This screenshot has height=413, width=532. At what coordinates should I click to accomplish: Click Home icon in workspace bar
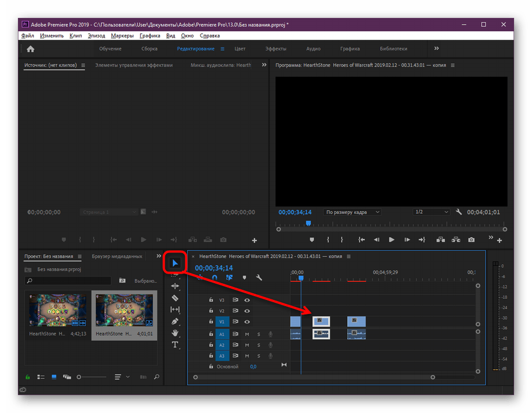tap(30, 49)
